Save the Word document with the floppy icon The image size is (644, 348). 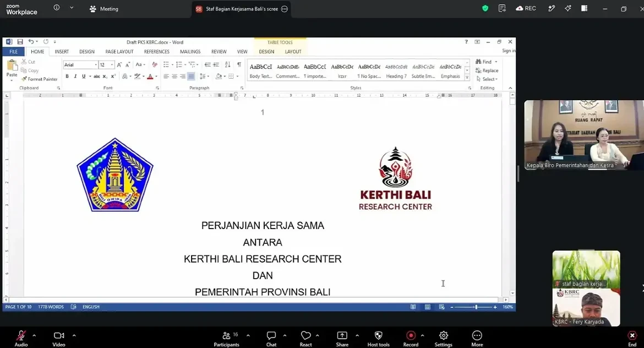(x=20, y=42)
